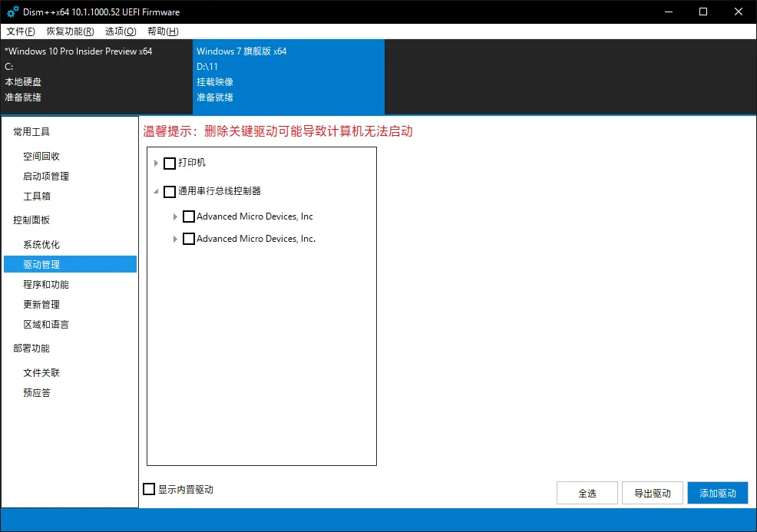The height and width of the screenshot is (532, 757).
Task: Click the red 温馨提示 warning text
Action: click(278, 131)
